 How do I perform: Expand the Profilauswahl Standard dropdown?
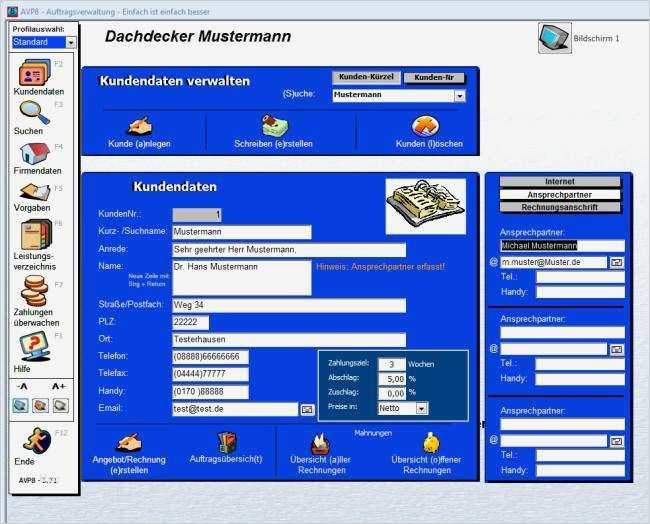coord(71,42)
